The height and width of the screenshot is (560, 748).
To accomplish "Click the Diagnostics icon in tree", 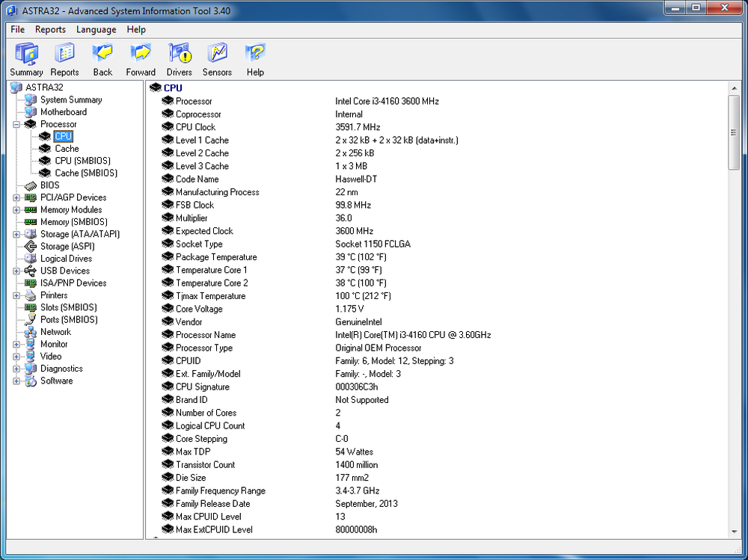I will click(x=31, y=369).
